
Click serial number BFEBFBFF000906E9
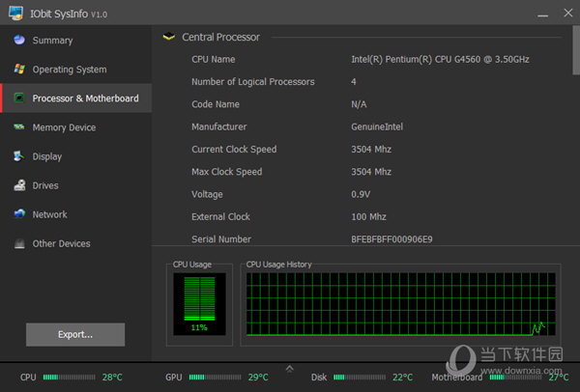pos(391,239)
